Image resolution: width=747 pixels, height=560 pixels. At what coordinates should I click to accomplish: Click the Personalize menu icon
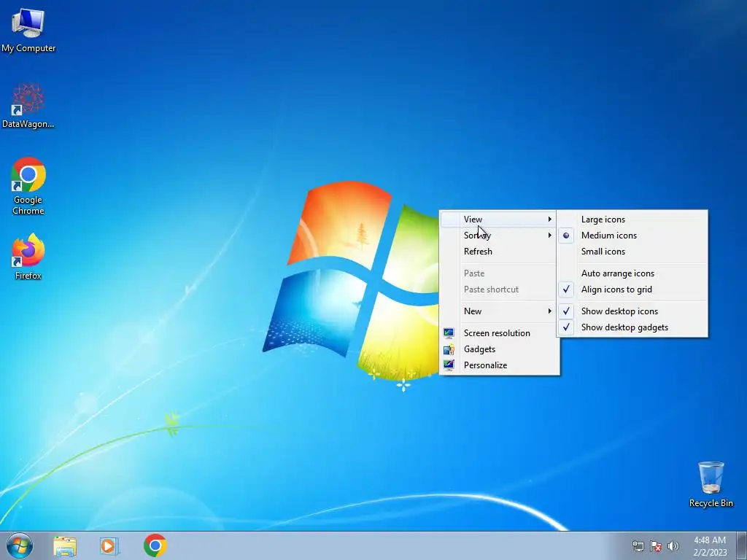(449, 365)
